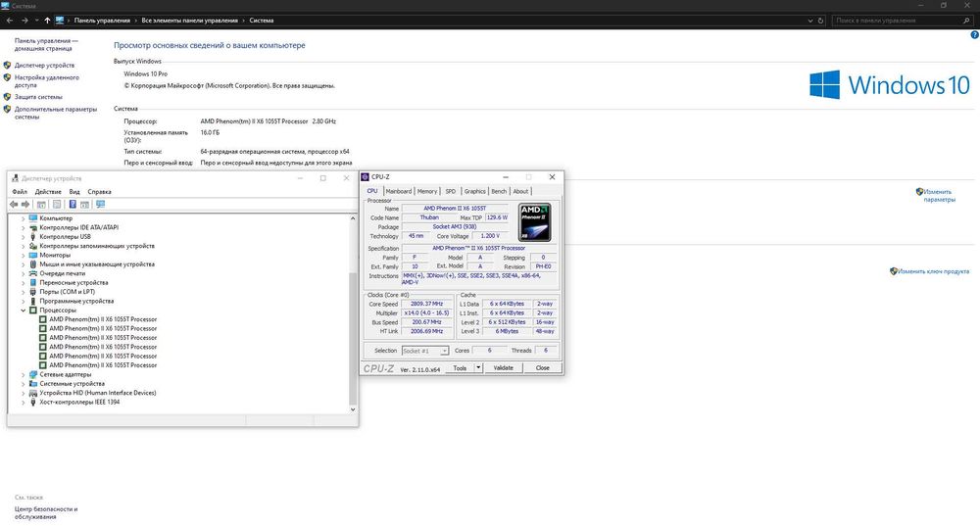Viewport: 980px width, 526px height.
Task: Click the Мониторы category icon
Action: [33, 255]
